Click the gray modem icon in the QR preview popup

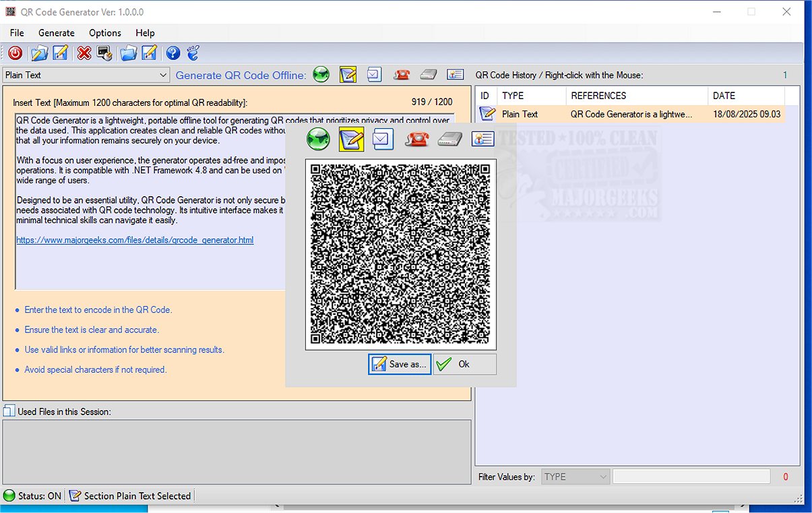tap(449, 139)
